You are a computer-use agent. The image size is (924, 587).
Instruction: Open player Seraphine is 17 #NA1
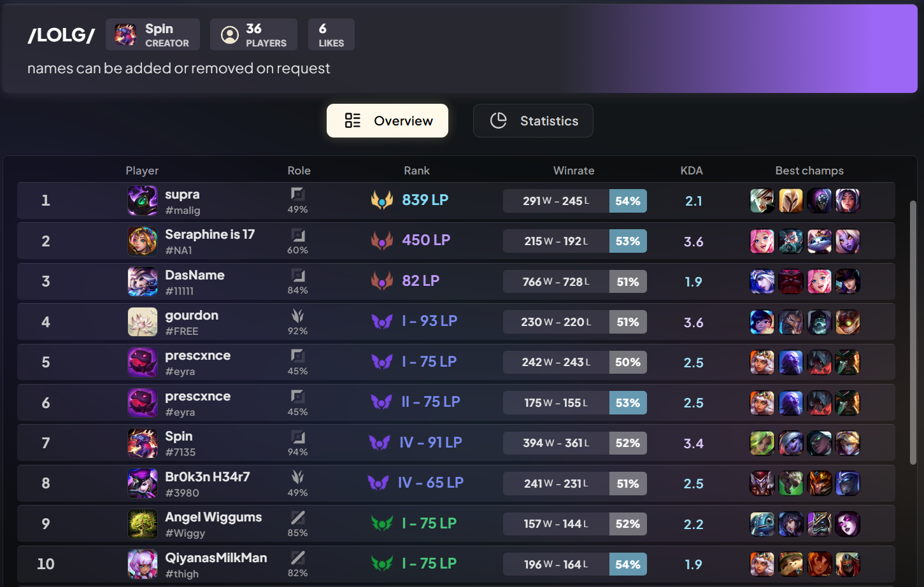pos(210,241)
